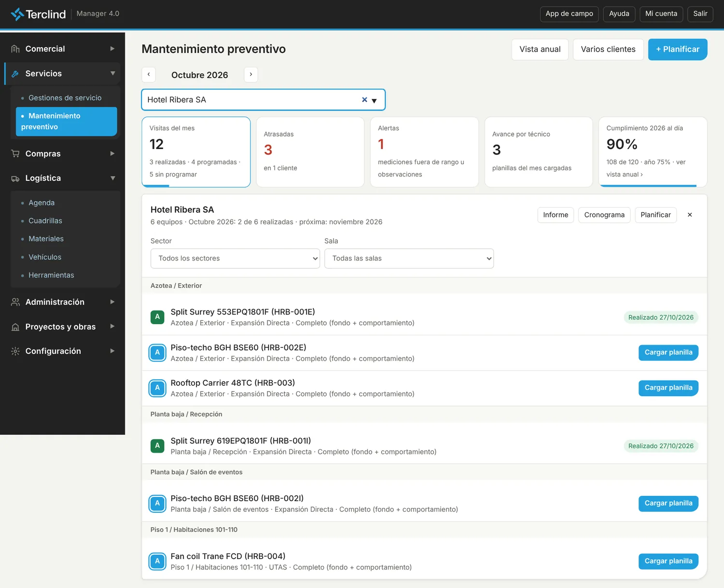Click the Compras cart icon

[x=15, y=153]
